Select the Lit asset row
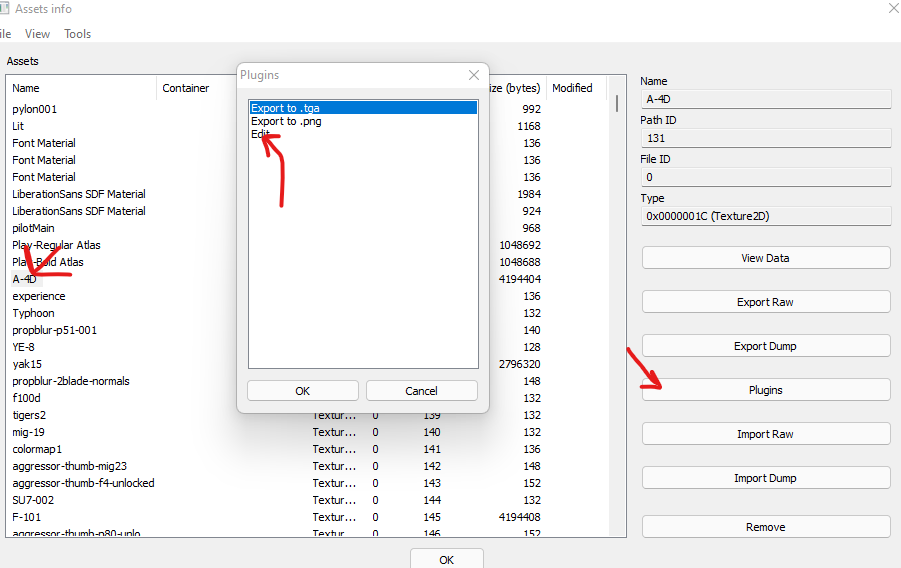Image resolution: width=901 pixels, height=568 pixels. point(18,126)
